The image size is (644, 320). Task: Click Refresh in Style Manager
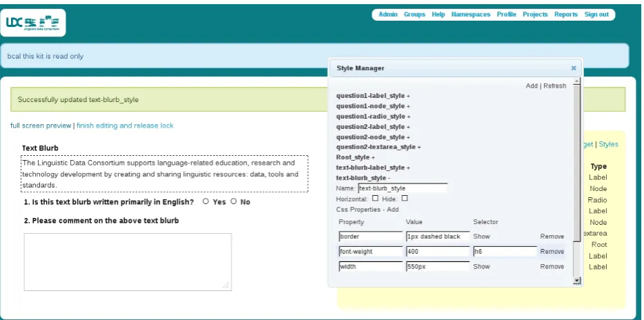554,86
